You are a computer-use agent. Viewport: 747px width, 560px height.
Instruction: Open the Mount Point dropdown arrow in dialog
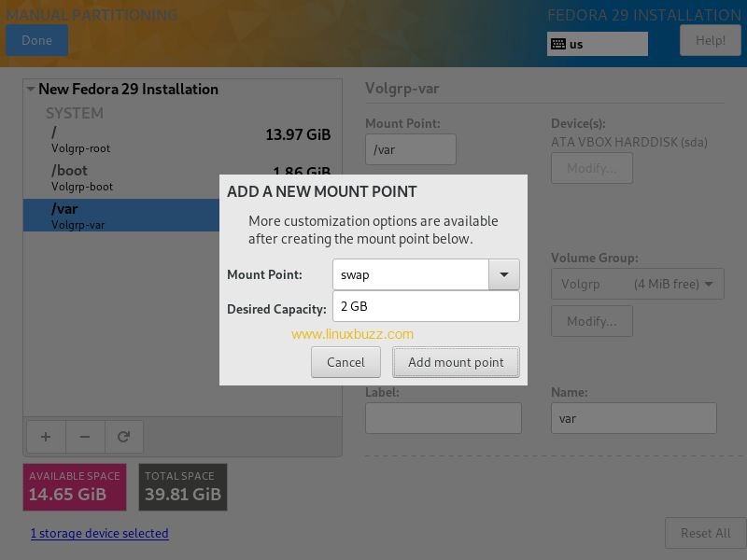[503, 274]
